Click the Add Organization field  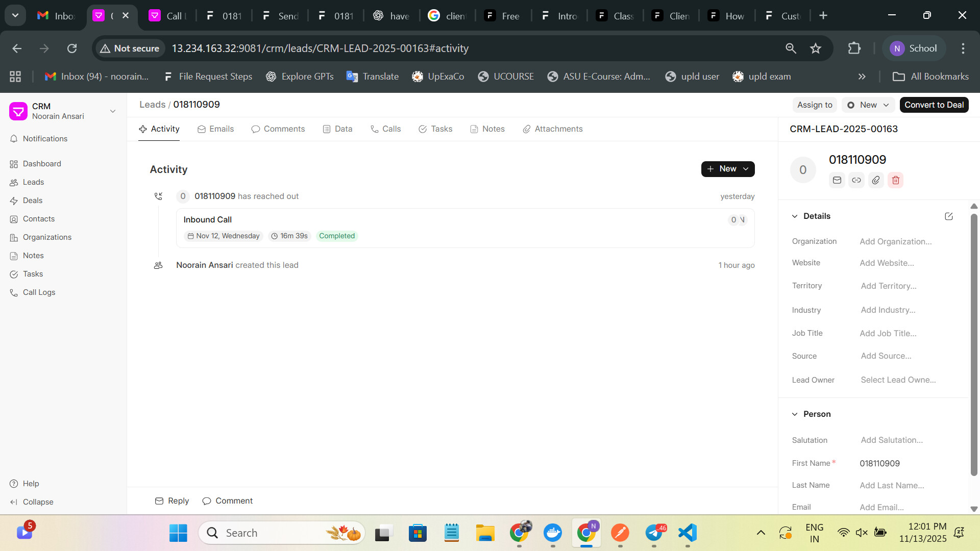(895, 242)
